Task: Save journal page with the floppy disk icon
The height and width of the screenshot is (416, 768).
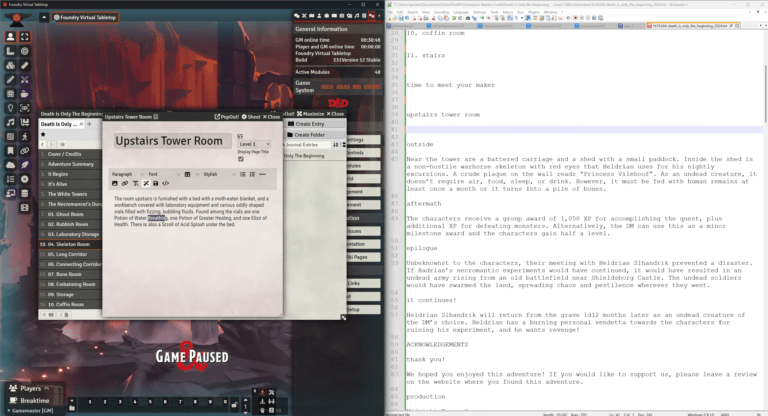Action: [156, 183]
